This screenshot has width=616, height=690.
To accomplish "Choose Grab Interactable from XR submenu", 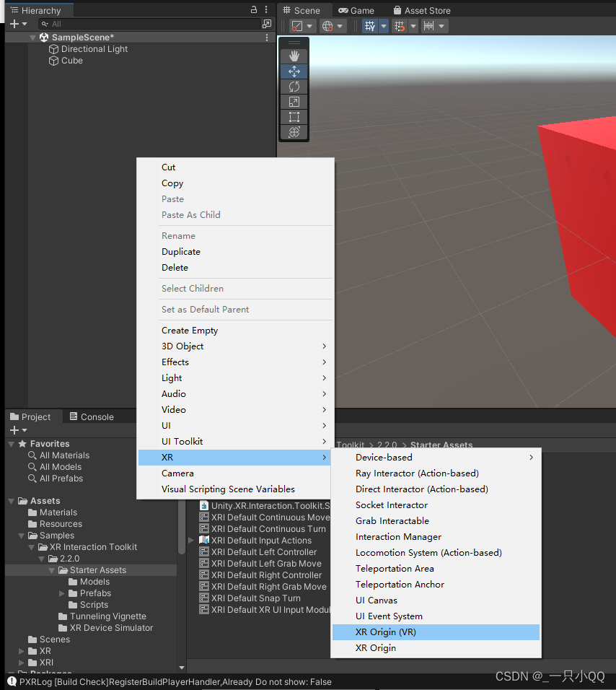I will 436,520.
